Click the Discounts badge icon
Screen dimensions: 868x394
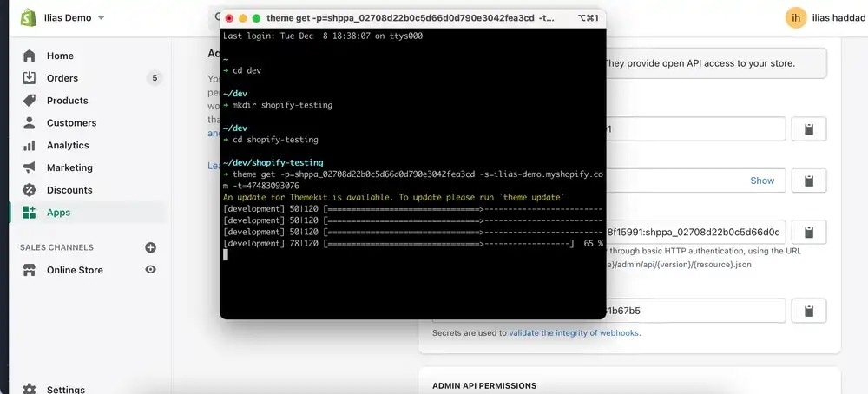tap(30, 190)
